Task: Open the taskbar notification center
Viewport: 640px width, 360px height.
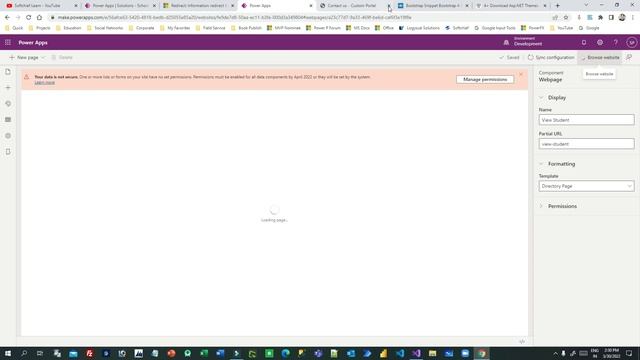Action: click(629, 353)
